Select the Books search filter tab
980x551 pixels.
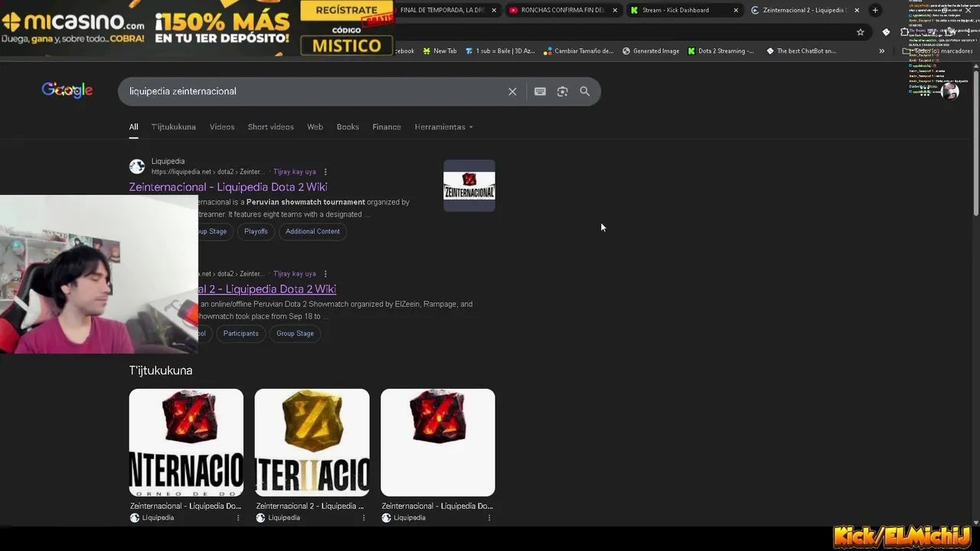point(348,127)
